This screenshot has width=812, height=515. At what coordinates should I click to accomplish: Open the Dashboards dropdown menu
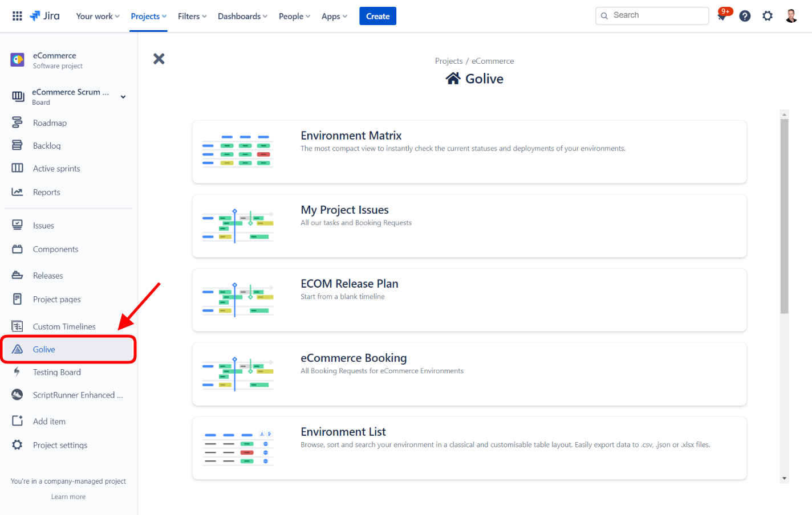[x=242, y=16]
